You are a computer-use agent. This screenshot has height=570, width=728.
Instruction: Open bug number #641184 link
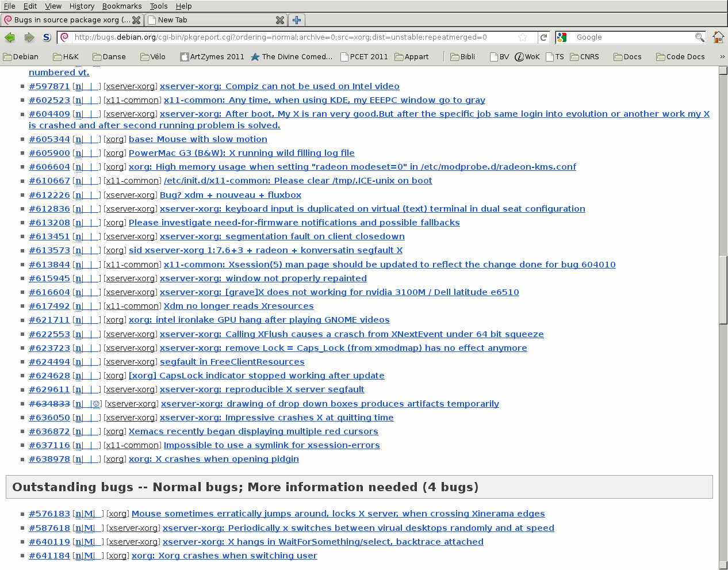point(49,556)
